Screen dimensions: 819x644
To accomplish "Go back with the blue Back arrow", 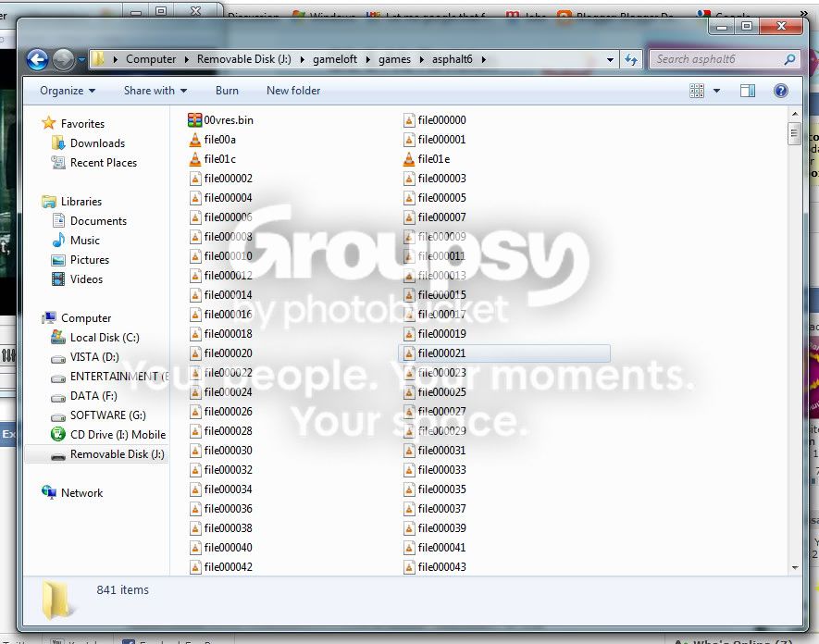I will [x=38, y=59].
